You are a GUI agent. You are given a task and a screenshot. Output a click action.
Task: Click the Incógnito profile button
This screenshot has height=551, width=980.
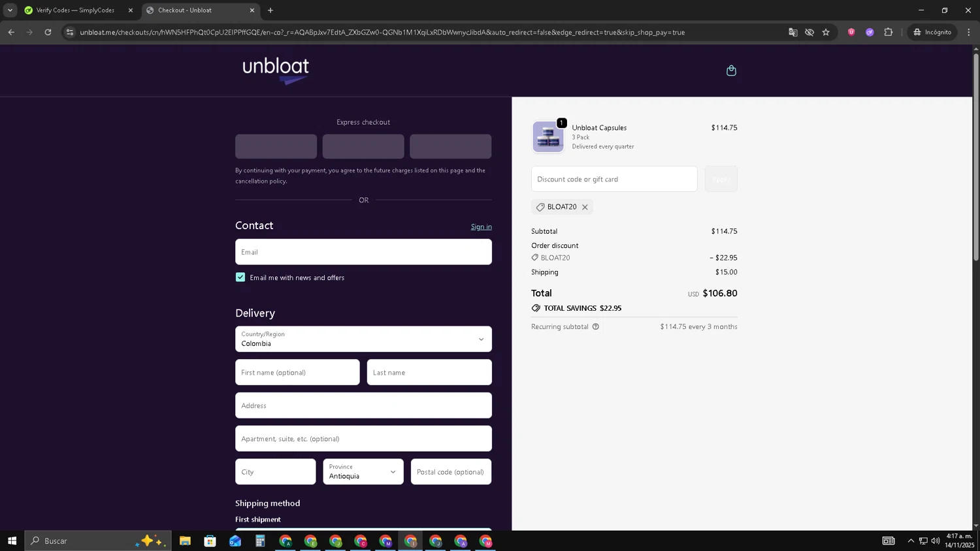pyautogui.click(x=932, y=32)
